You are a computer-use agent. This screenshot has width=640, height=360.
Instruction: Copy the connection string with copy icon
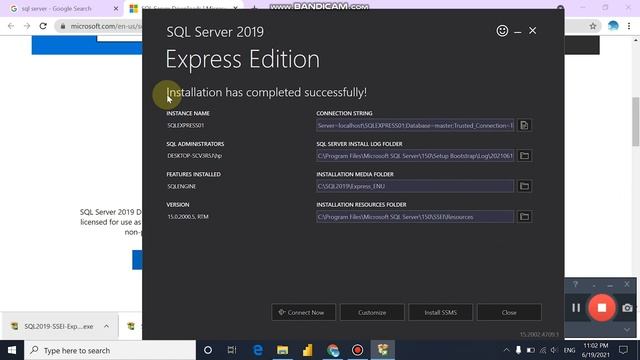click(524, 125)
